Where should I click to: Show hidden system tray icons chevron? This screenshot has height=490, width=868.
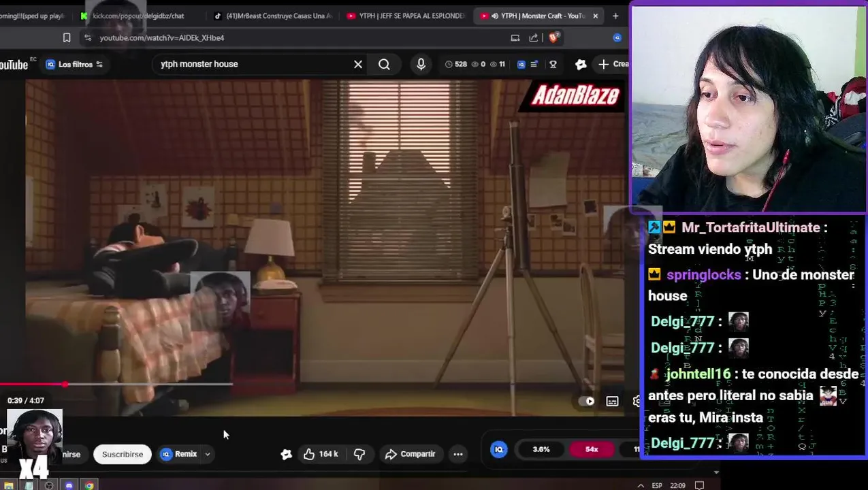tap(640, 485)
